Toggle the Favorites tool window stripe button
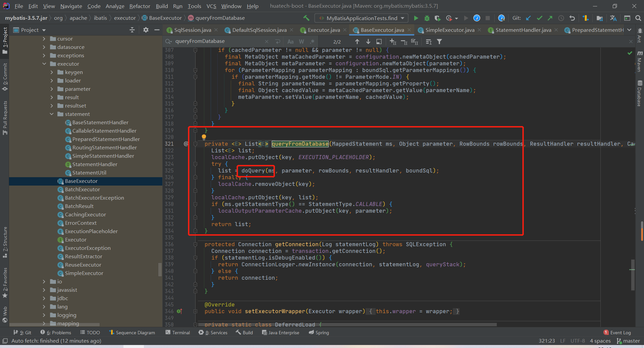This screenshot has width=644, height=348. click(5, 282)
